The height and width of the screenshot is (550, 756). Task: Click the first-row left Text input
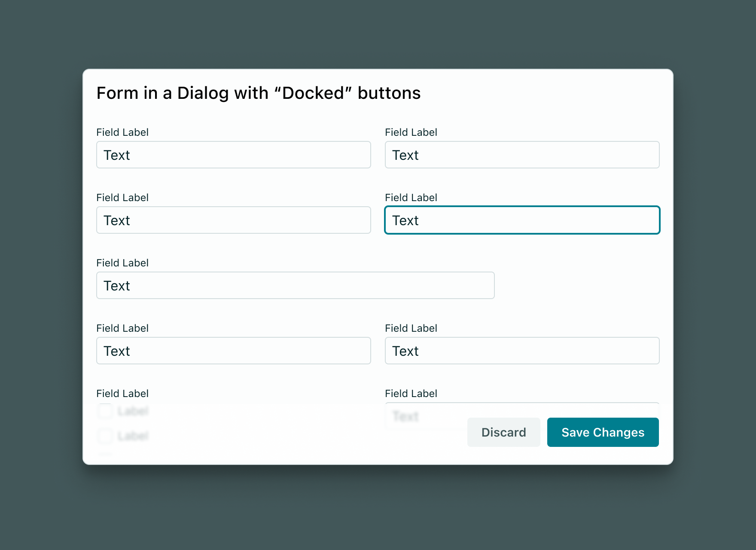click(x=234, y=155)
